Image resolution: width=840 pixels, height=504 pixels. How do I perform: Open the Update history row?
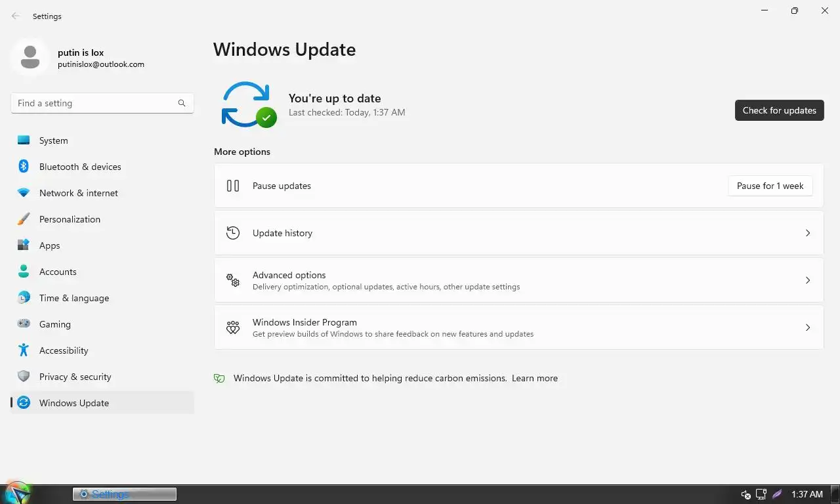(518, 233)
